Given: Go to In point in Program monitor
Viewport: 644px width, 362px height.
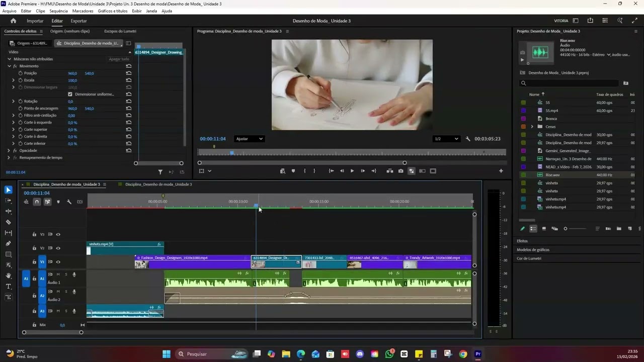Looking at the screenshot, I should [x=331, y=171].
